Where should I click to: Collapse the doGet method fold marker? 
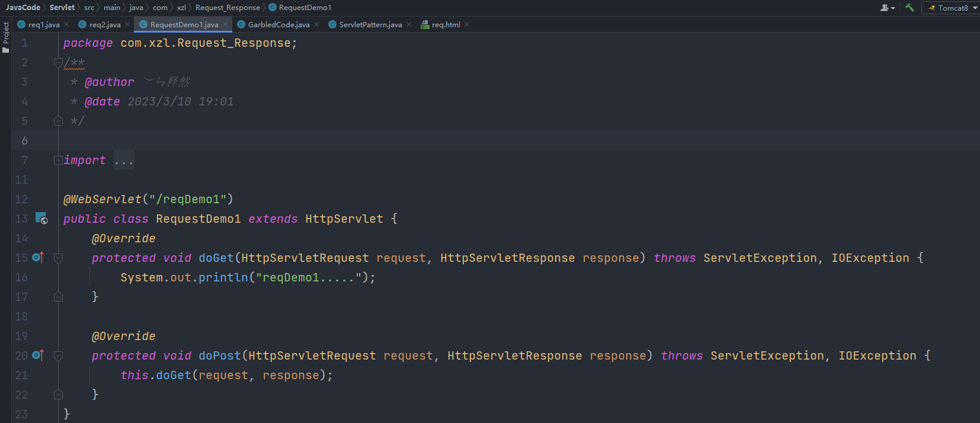point(58,258)
